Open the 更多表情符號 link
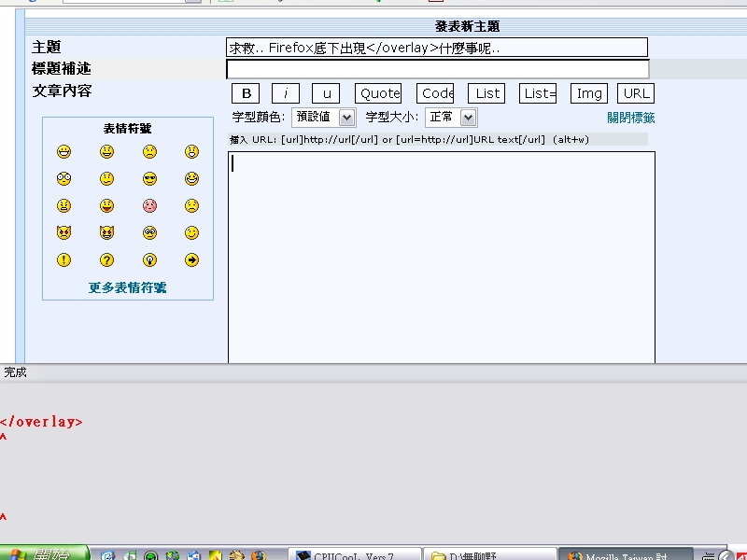 [x=128, y=287]
